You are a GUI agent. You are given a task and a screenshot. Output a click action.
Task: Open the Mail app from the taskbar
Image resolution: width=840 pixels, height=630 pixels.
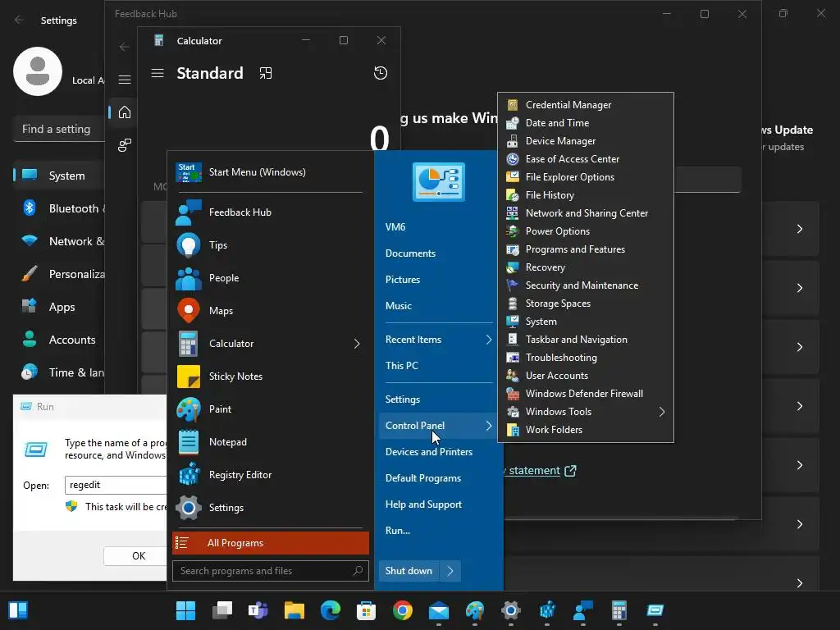pyautogui.click(x=439, y=610)
